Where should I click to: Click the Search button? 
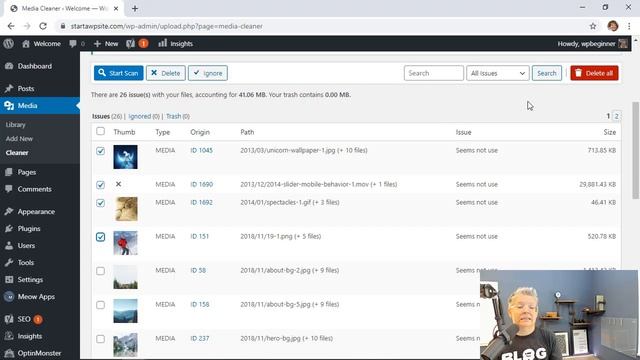point(547,73)
